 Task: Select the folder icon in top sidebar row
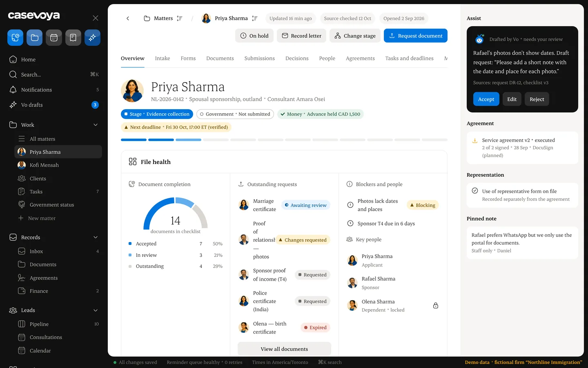34,38
